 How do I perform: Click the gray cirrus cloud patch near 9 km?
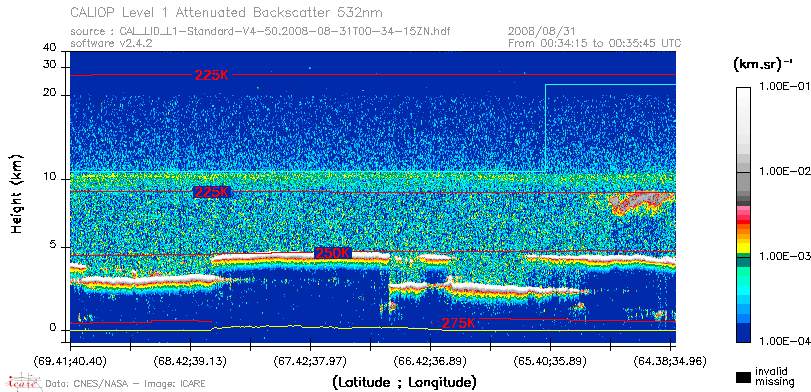[x=641, y=202]
